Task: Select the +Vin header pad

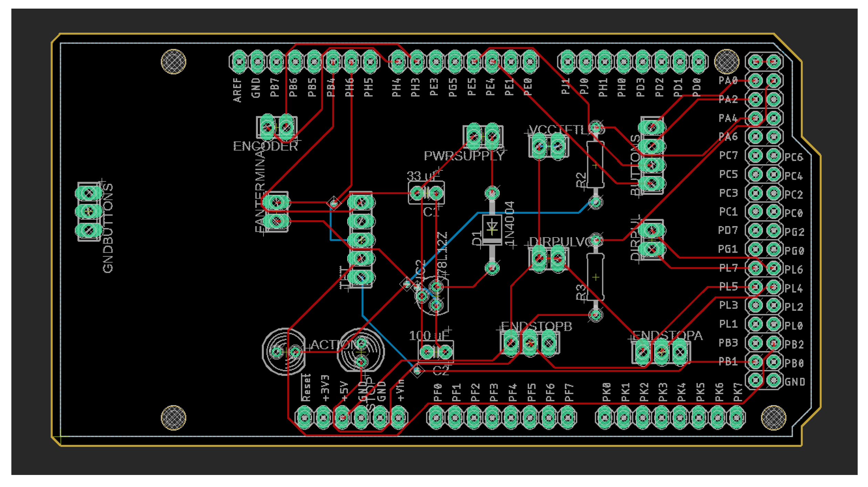Action: click(x=399, y=418)
